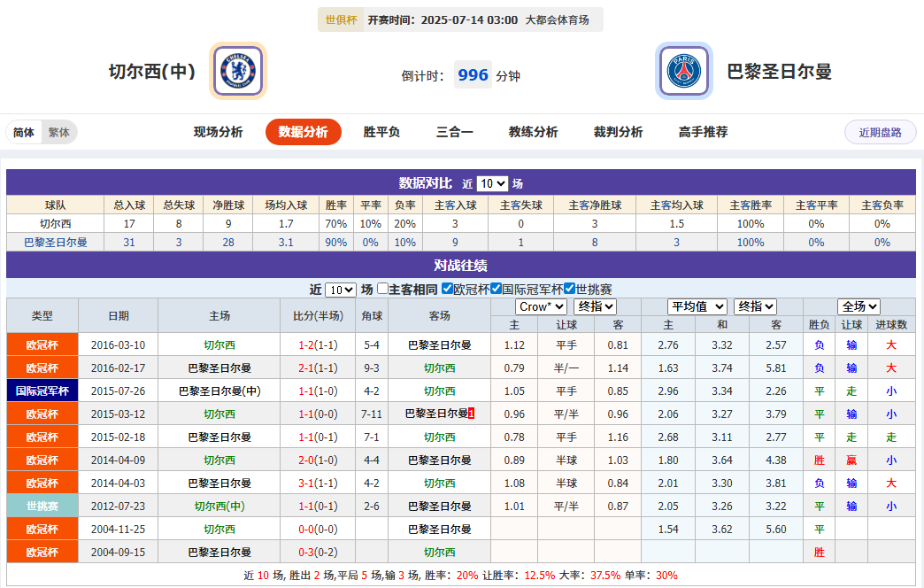Click the 切尔西(中) home team name
The image size is (924, 588).
152,72
